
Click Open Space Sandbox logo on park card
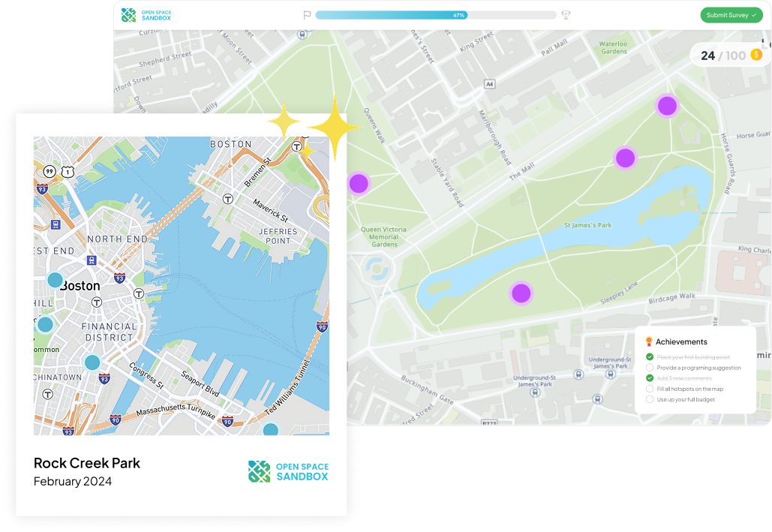pos(289,471)
